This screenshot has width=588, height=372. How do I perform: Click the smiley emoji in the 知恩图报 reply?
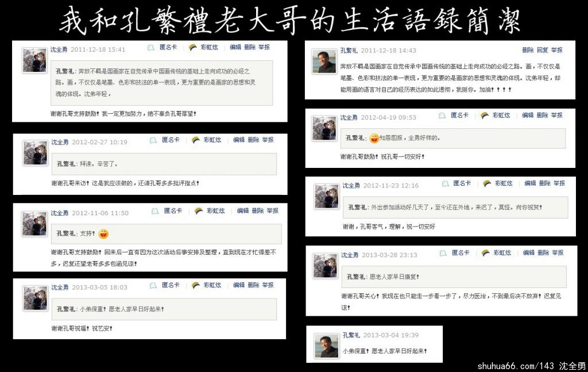click(374, 139)
